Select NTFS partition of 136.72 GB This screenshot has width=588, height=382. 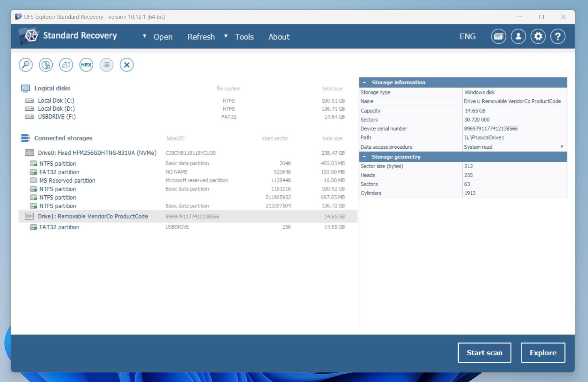(188, 206)
